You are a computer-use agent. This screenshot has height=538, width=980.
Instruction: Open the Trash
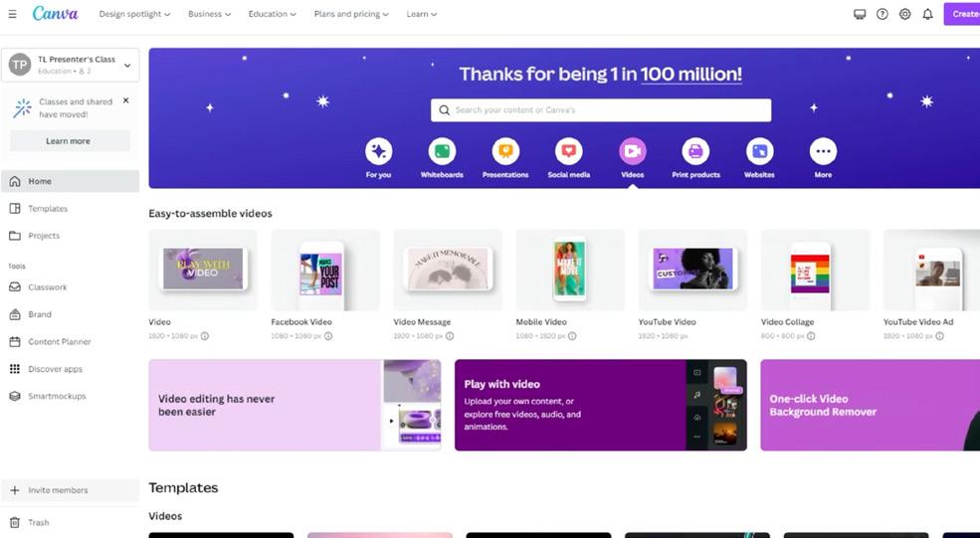click(70, 522)
